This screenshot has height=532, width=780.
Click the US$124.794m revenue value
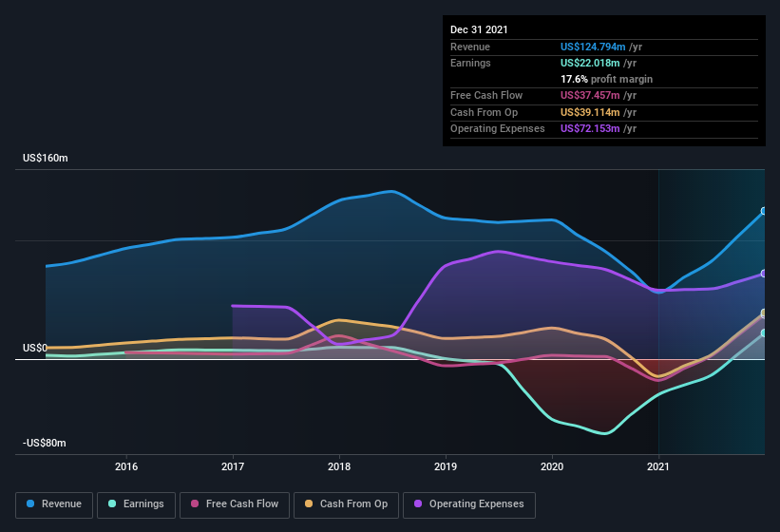[x=593, y=47]
